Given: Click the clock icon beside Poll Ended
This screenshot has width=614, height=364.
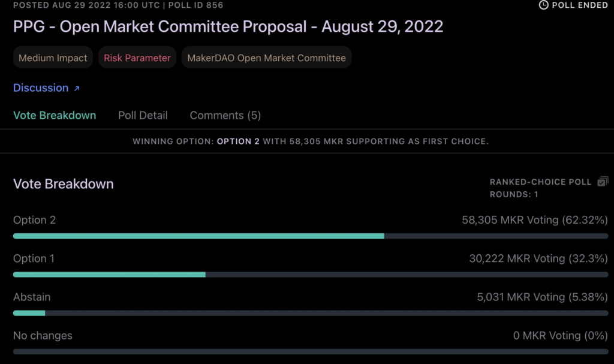Looking at the screenshot, I should point(544,5).
